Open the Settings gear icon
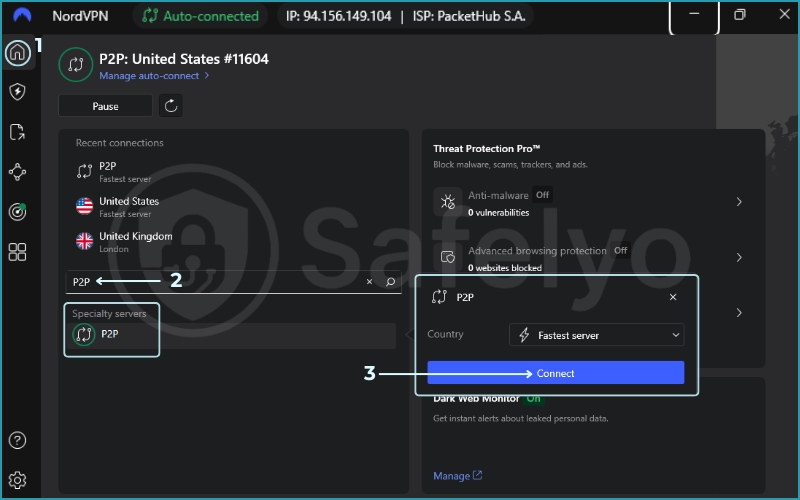 tap(17, 481)
